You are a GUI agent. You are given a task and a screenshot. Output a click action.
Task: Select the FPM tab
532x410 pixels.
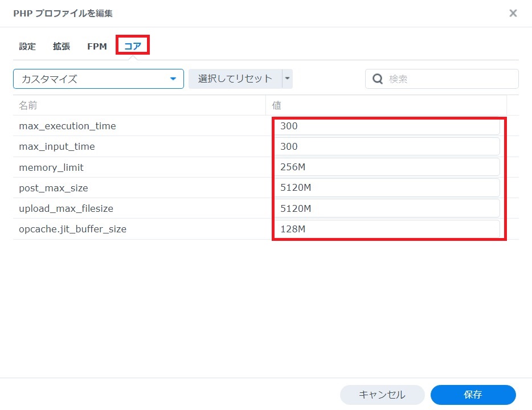96,46
